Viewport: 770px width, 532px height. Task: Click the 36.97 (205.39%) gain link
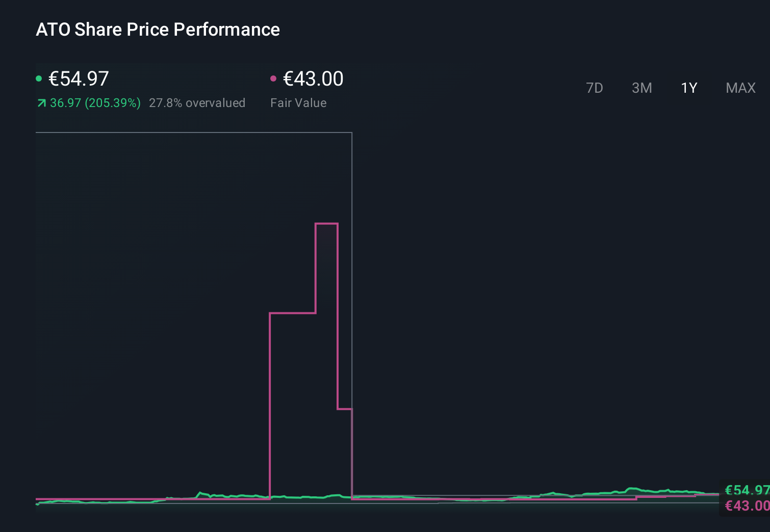95,103
